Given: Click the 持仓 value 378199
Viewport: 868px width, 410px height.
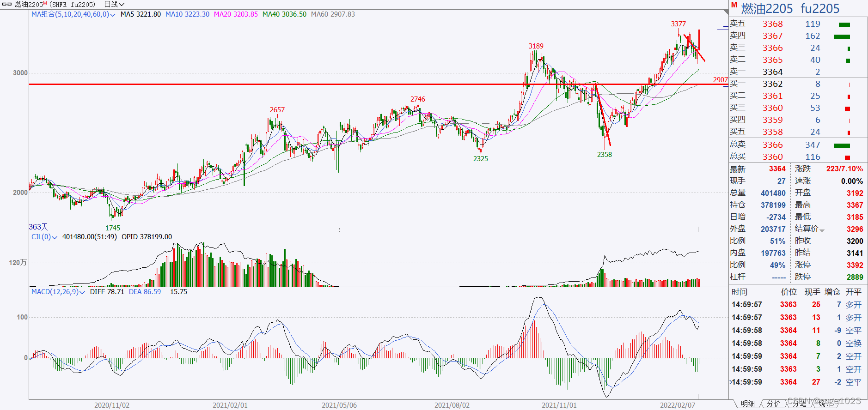Looking at the screenshot, I should (773, 205).
